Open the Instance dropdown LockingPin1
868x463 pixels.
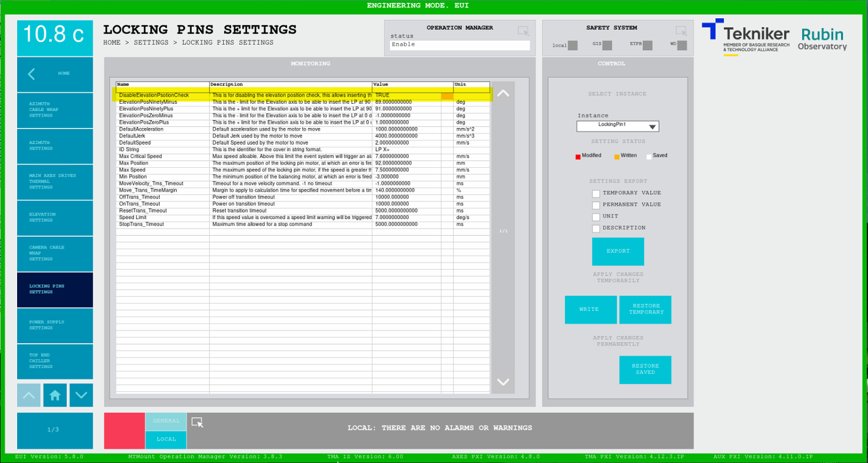(x=617, y=126)
